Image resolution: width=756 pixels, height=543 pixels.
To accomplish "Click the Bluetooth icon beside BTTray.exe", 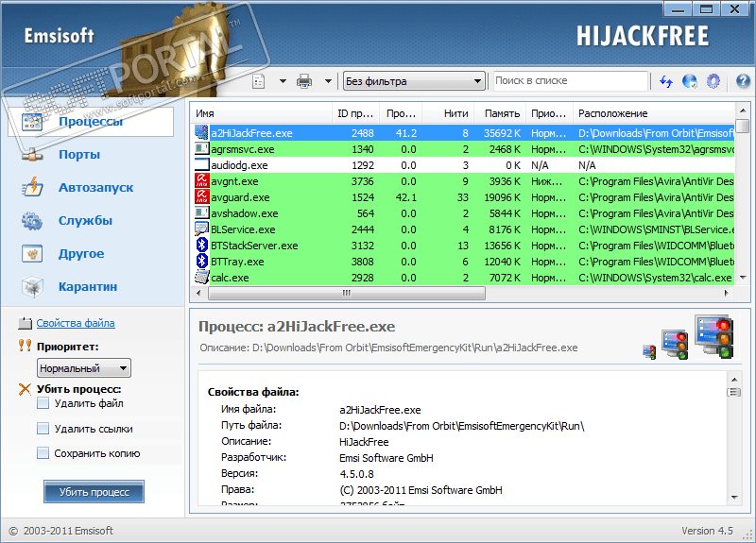I will [x=201, y=261].
